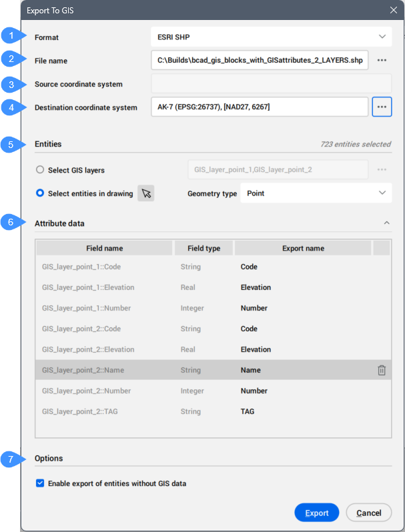Click the Field type column header
Screen dimensions: 405x532
(x=204, y=248)
